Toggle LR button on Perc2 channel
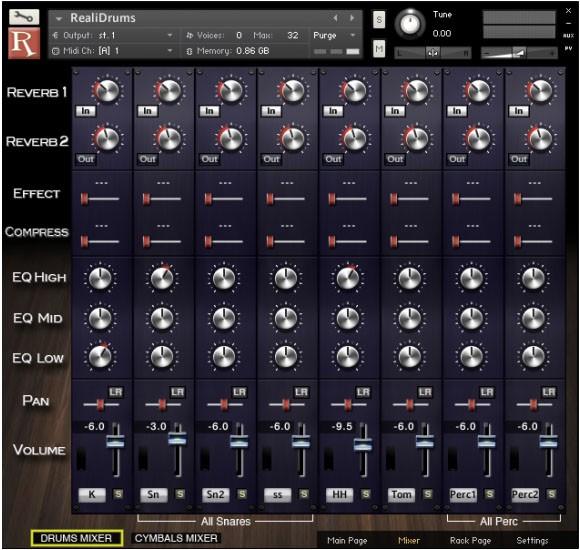The height and width of the screenshot is (550, 580). 549,392
